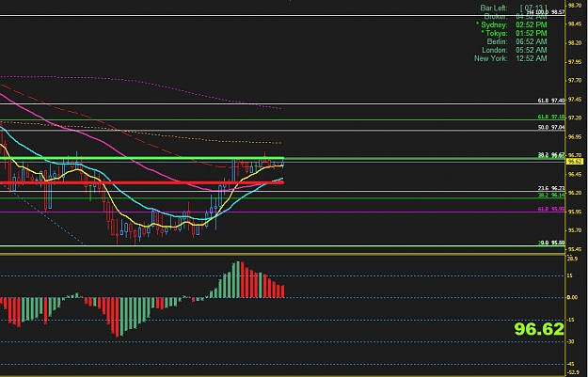588x377 pixels.
Task: Select the green 38.2 Fibonacci label 96.14
Action: coord(551,196)
